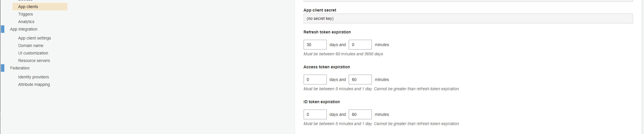Click the ID token minutes input
Image resolution: width=644 pixels, height=134 pixels.
point(360,114)
